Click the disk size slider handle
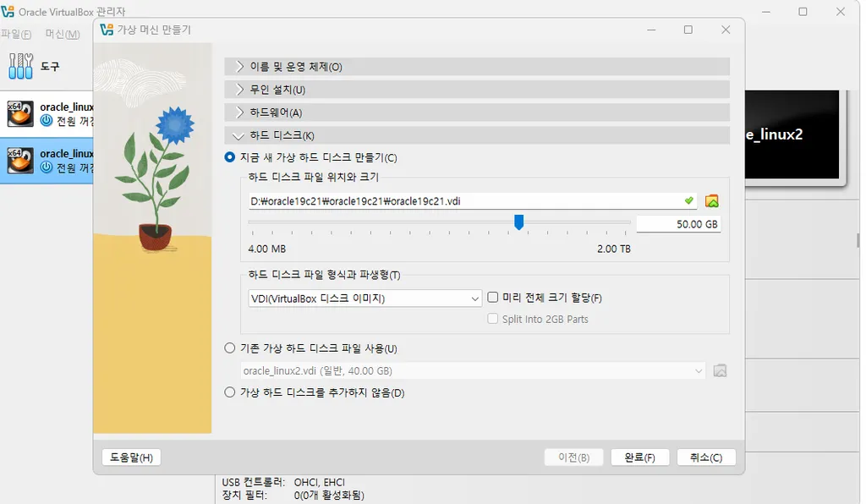 518,222
